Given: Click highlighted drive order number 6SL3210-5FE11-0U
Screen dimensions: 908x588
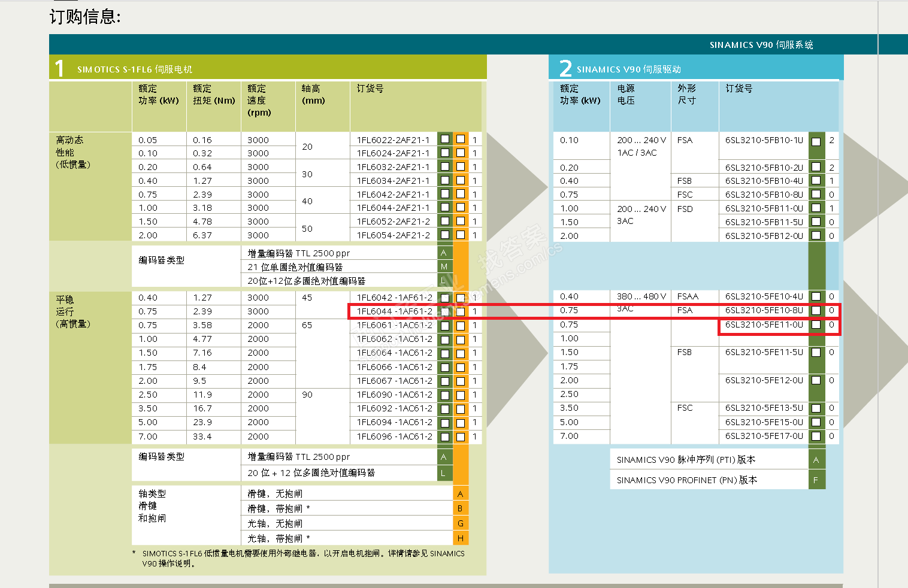Looking at the screenshot, I should pos(764,325).
